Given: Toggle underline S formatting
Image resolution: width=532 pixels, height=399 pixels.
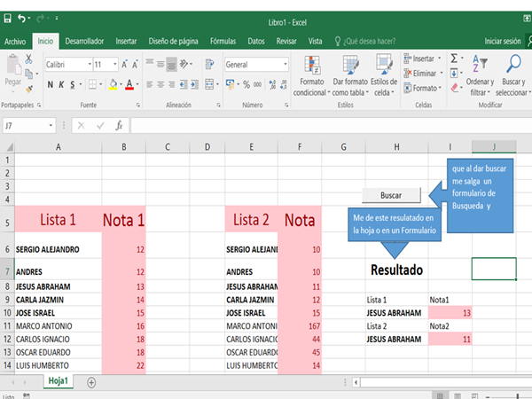Looking at the screenshot, I should [74, 84].
